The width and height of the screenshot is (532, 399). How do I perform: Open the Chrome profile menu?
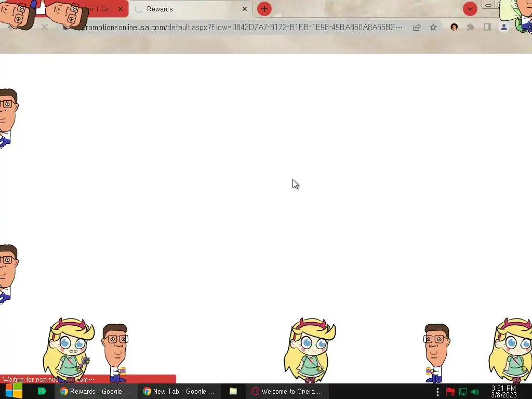(x=504, y=27)
